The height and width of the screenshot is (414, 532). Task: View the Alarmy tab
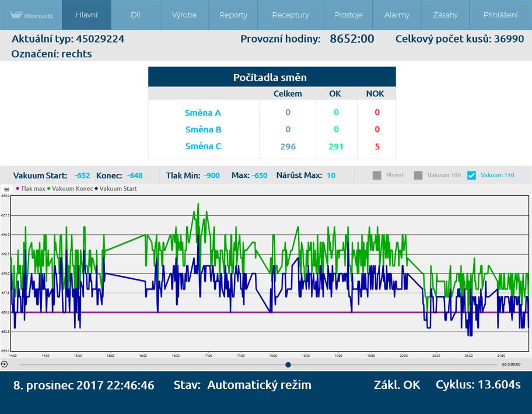click(397, 15)
